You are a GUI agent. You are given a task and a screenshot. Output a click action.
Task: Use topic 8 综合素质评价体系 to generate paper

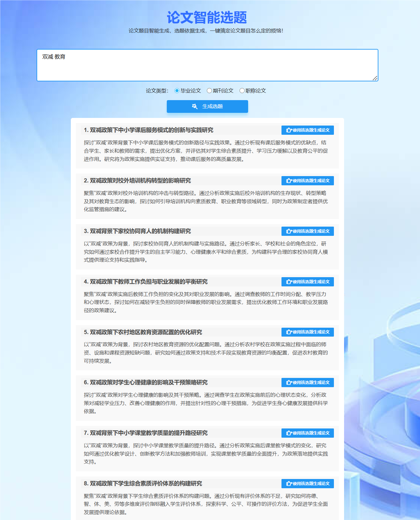308,483
